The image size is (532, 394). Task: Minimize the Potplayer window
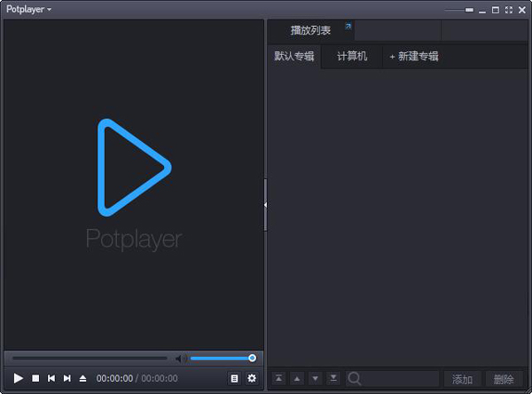click(x=482, y=11)
